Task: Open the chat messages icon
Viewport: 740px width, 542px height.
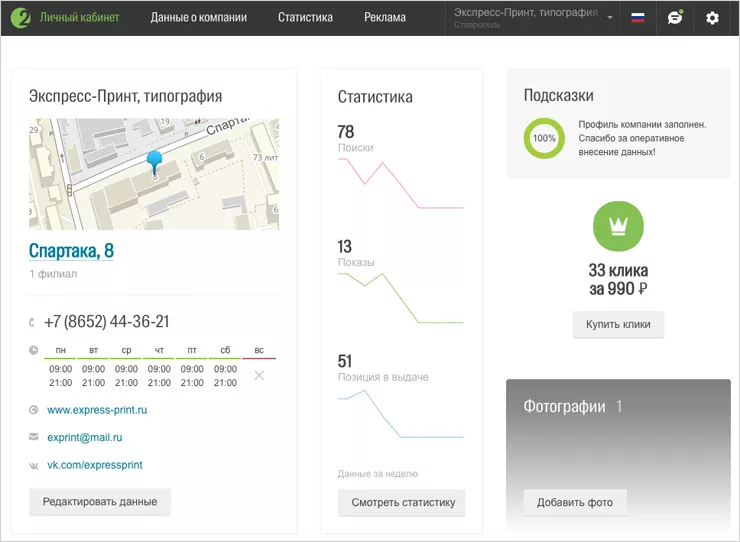Action: point(675,18)
